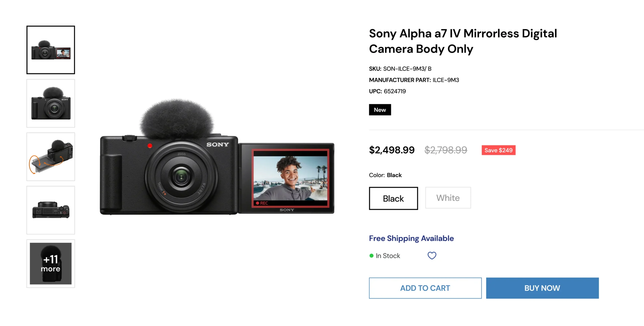Screen dimensions: 644x326
Task: Click the BUY NOW button
Action: [x=542, y=288]
